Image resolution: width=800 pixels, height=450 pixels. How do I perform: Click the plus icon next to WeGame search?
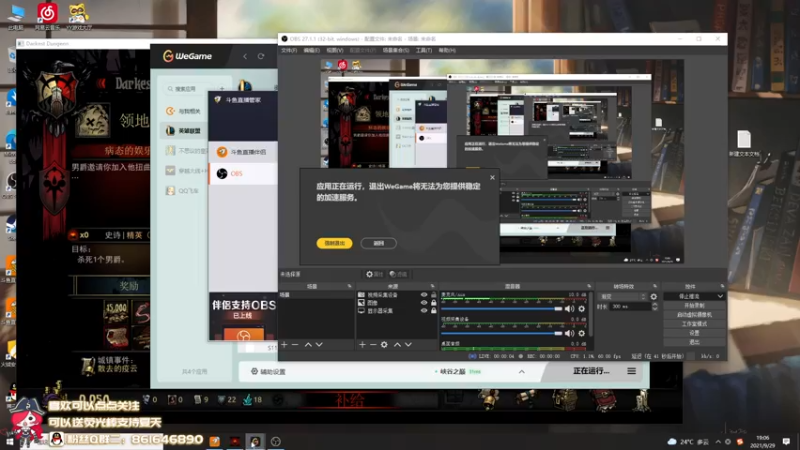(x=222, y=89)
